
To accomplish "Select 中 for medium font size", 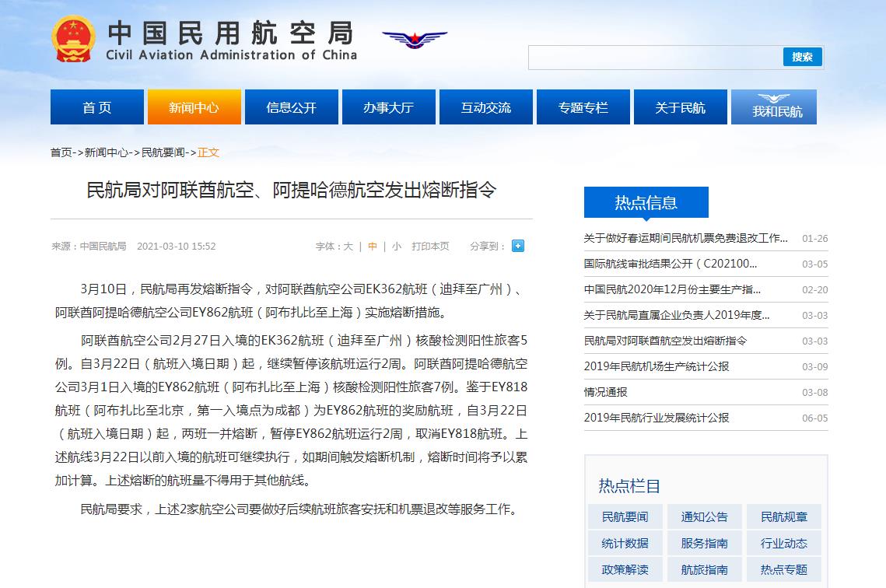I will coord(372,246).
